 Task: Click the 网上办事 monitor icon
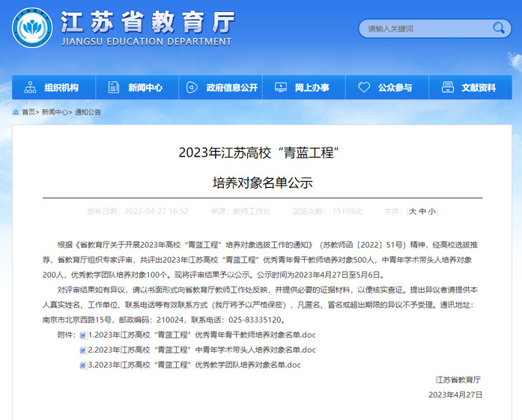(x=280, y=88)
